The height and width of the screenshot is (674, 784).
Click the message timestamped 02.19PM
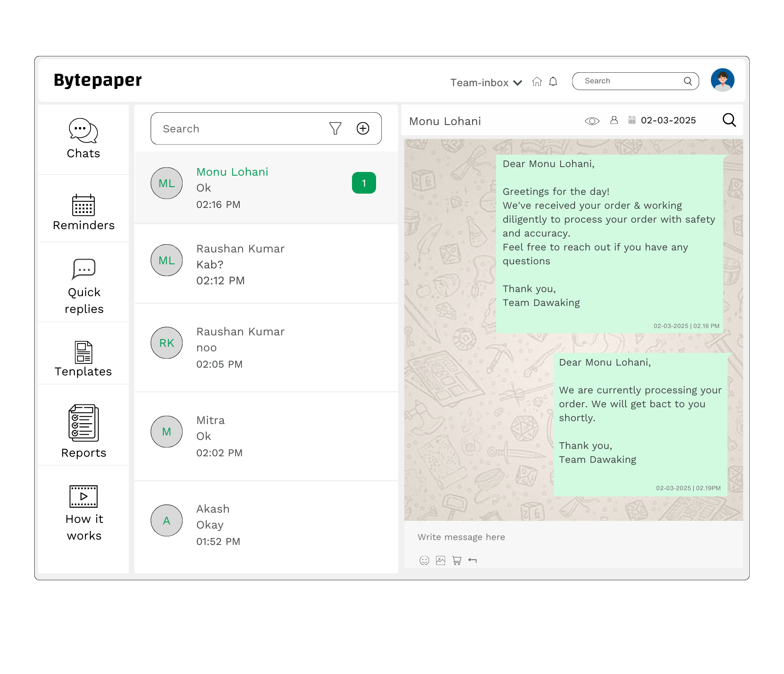pyautogui.click(x=640, y=424)
